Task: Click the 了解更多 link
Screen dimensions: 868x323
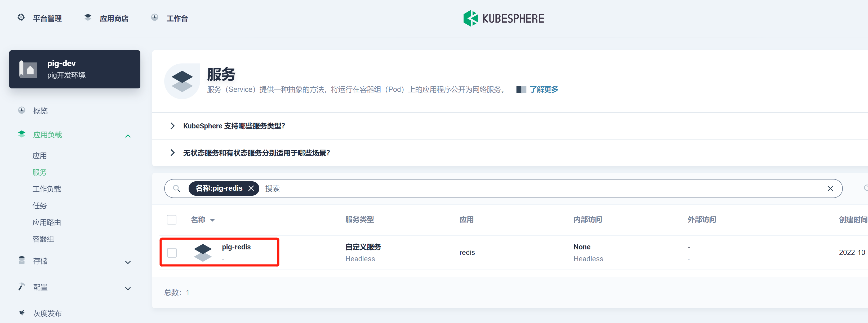Action: point(544,89)
